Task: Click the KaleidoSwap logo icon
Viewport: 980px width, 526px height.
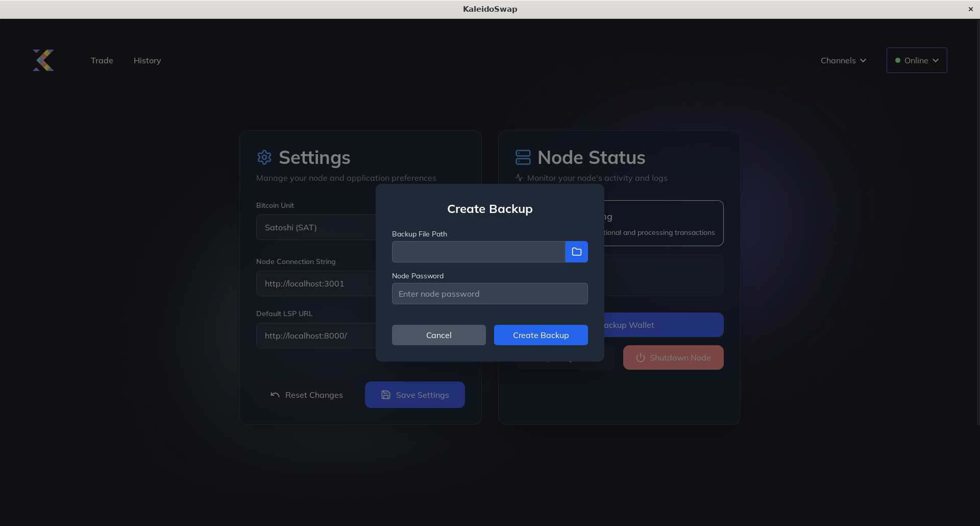Action: click(43, 60)
